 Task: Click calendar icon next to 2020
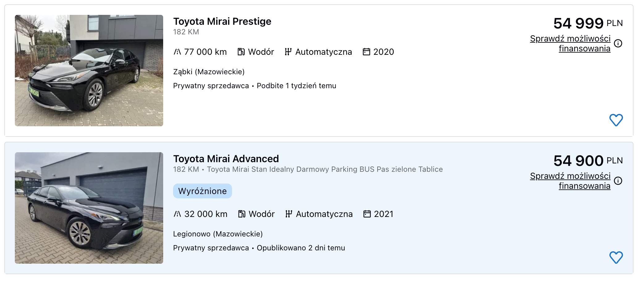point(366,52)
